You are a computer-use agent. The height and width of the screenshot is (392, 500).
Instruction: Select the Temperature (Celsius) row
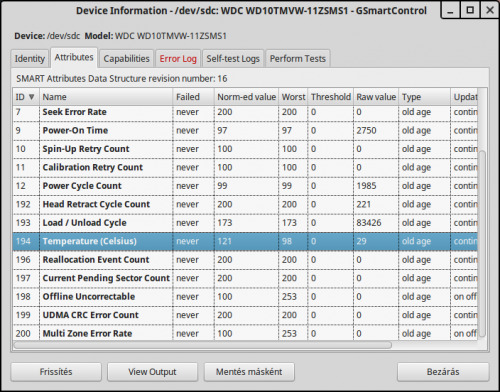[245, 241]
